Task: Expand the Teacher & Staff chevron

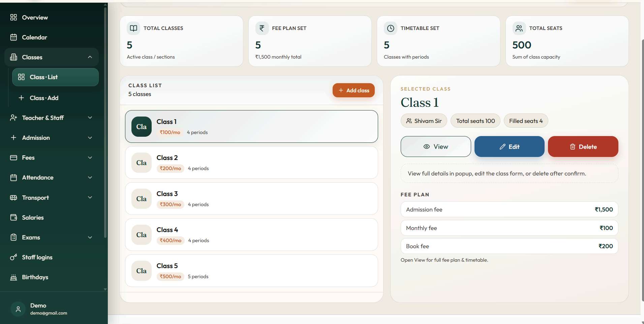Action: tap(90, 118)
